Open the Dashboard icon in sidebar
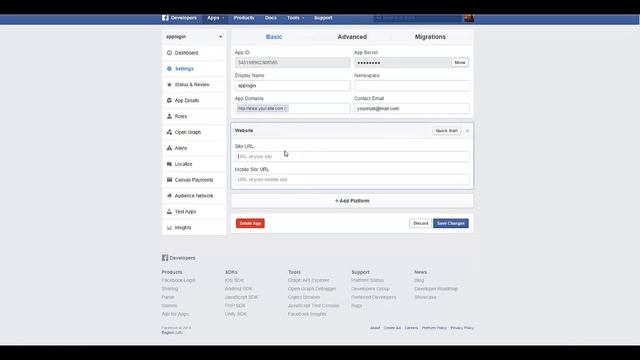Image resolution: width=640 pixels, height=360 pixels. (169, 53)
